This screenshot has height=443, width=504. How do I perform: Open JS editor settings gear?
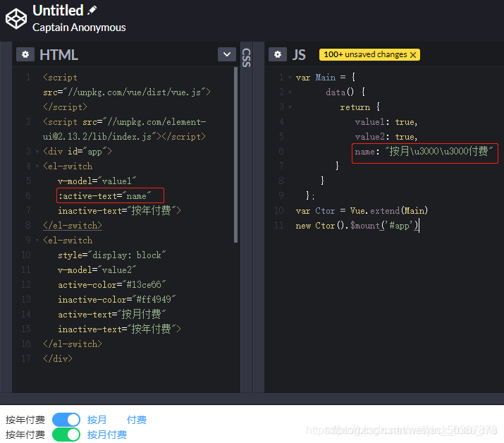[x=278, y=55]
